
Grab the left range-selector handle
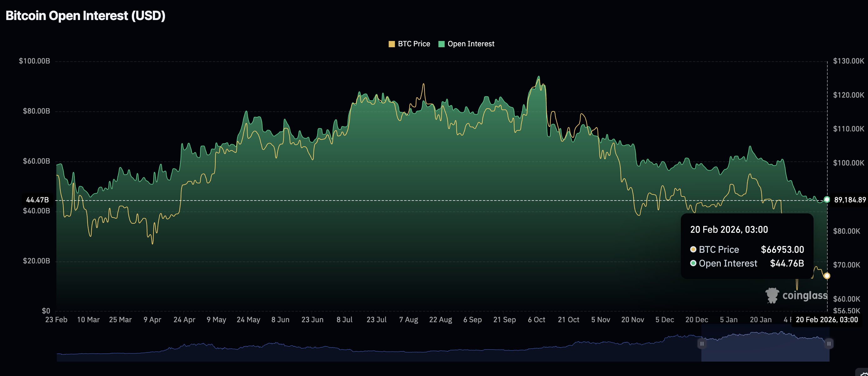[x=702, y=344]
